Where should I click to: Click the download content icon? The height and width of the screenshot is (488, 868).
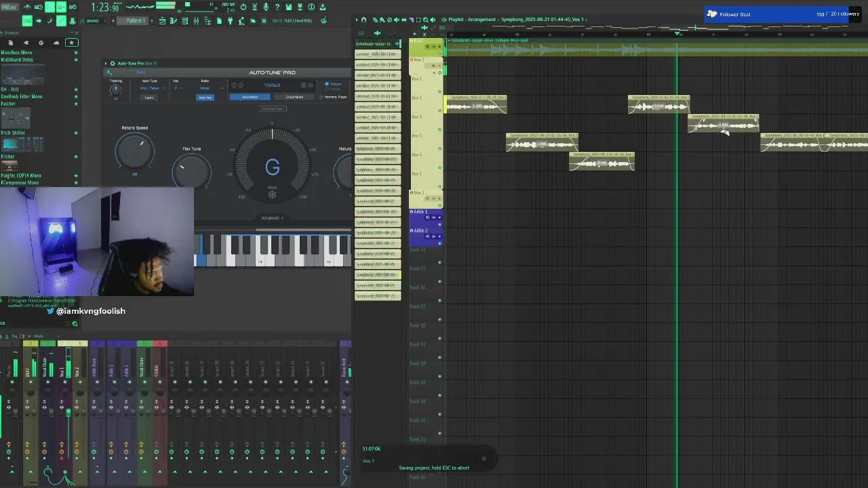(323, 7)
